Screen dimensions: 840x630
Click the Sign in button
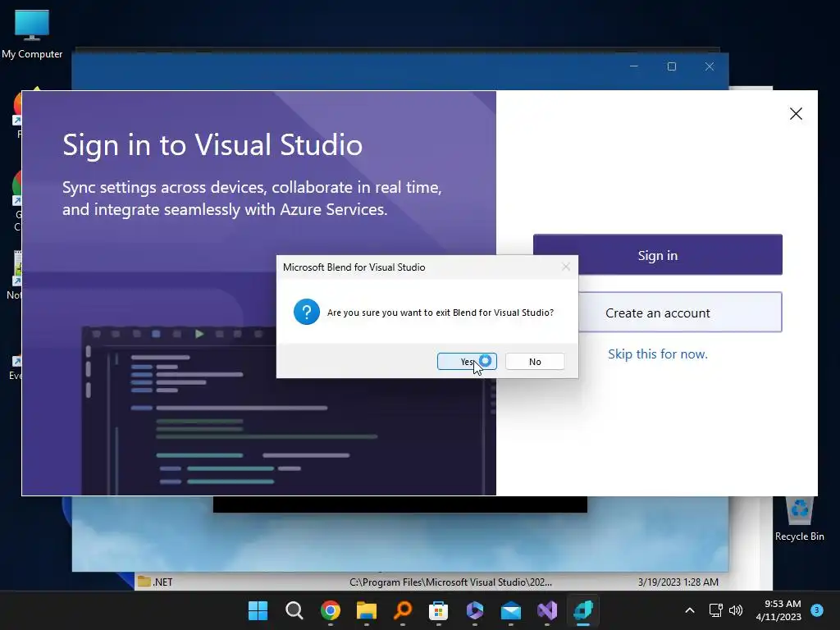tap(657, 255)
